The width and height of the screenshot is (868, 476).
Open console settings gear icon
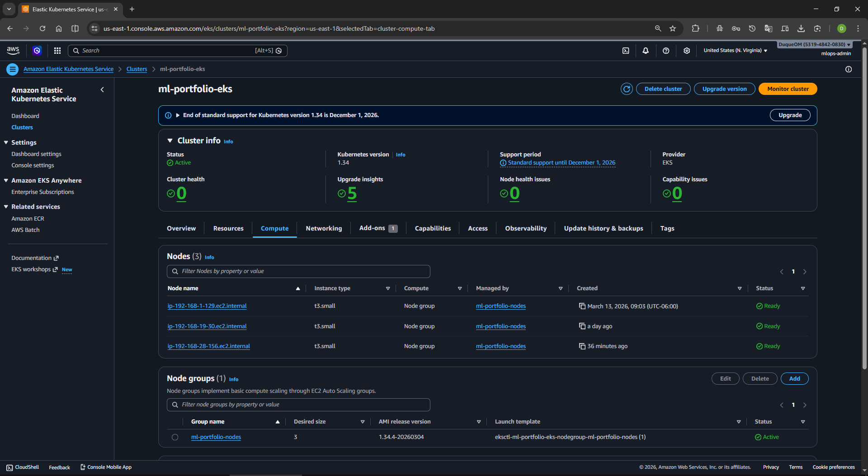[687, 51]
